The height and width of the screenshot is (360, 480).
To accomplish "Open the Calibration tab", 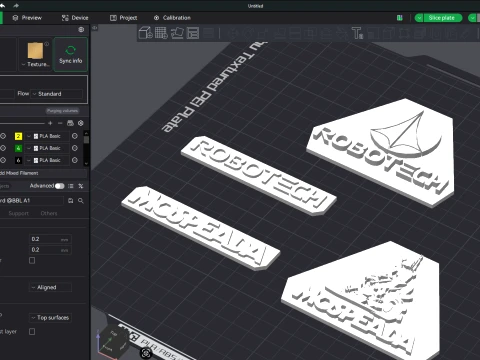I will [x=172, y=18].
